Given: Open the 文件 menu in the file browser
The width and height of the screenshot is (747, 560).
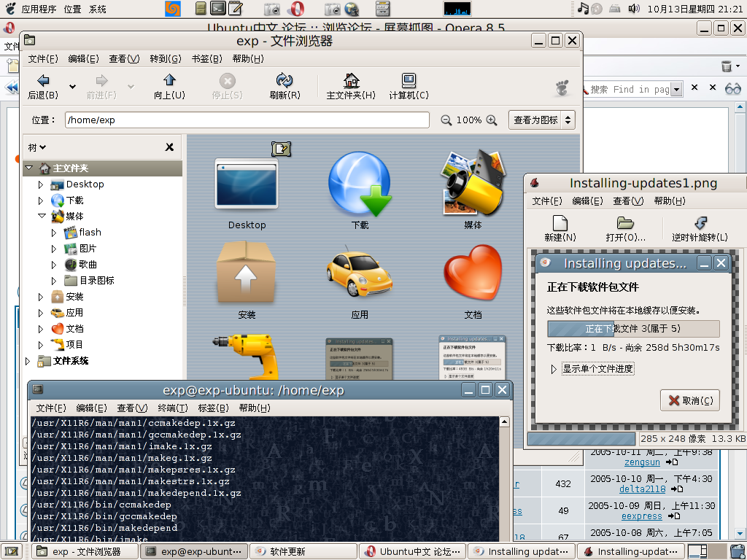Looking at the screenshot, I should click(x=43, y=58).
